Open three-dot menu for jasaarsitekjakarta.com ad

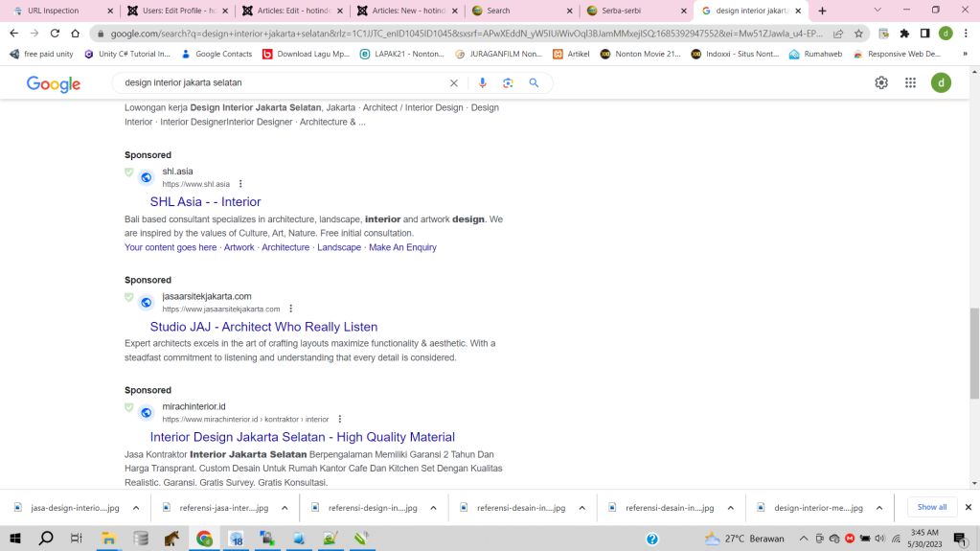coord(291,309)
